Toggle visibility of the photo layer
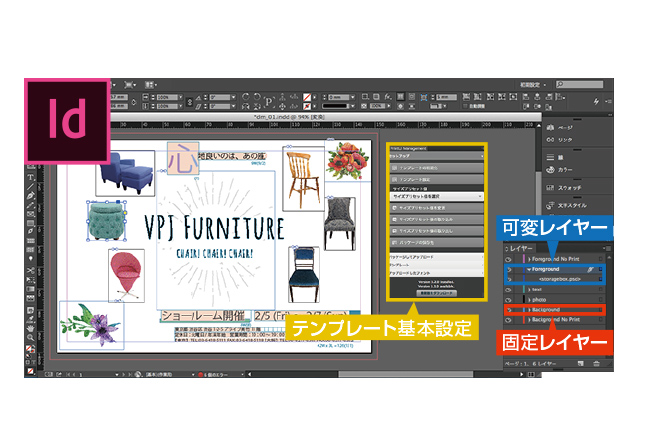Image resolution: width=646 pixels, height=440 pixels. tap(508, 300)
